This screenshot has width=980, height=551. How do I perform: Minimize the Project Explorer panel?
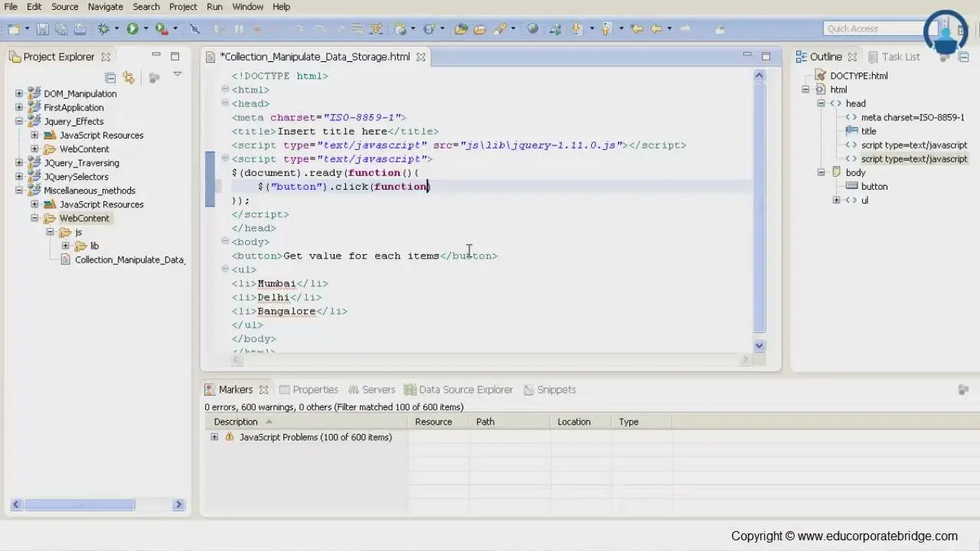point(155,55)
